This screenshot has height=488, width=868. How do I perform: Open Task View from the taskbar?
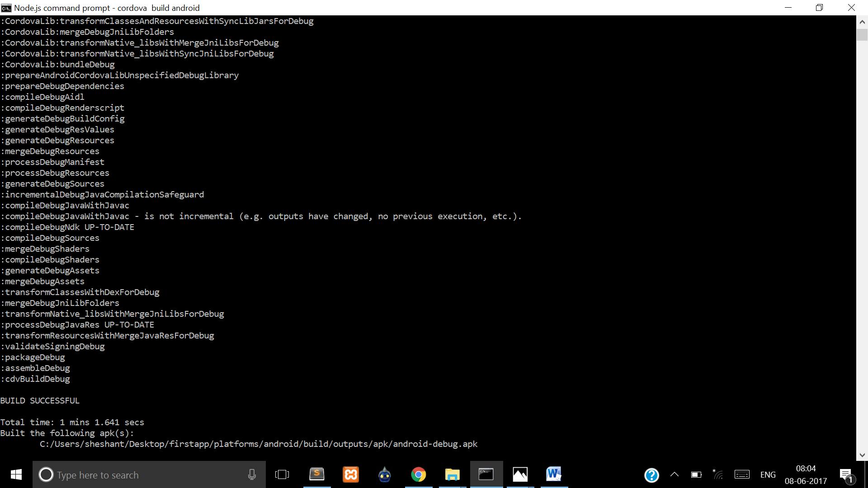point(282,474)
